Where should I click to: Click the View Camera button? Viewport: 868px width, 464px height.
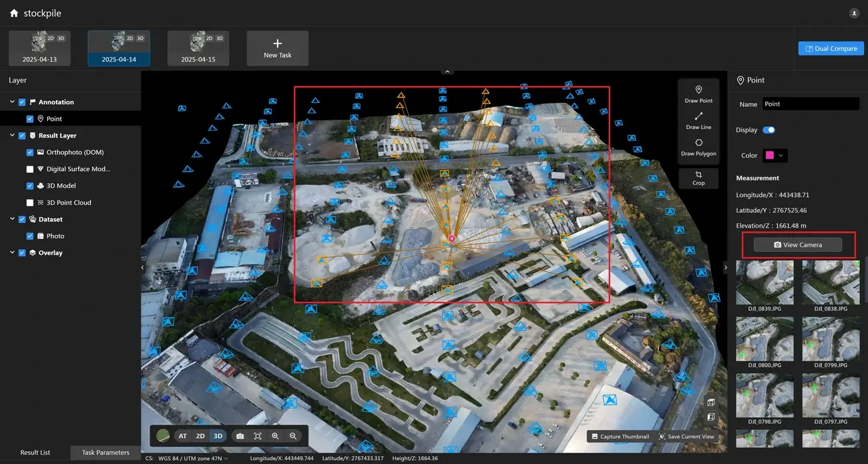tap(797, 245)
